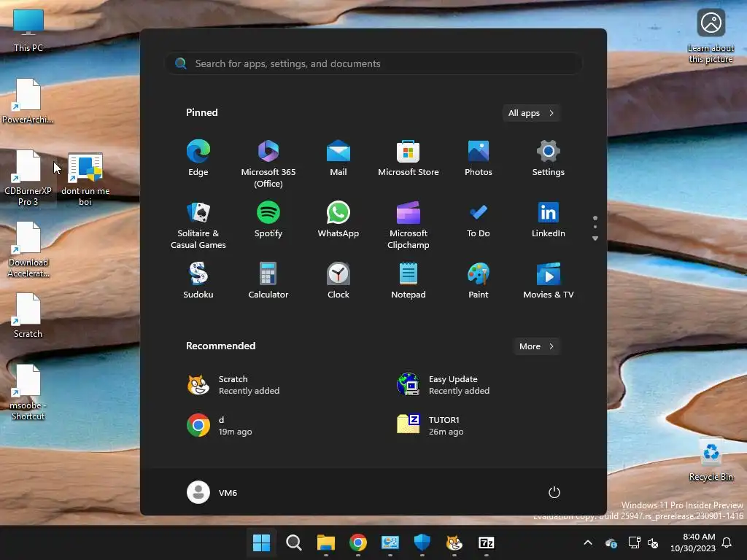Open the Calculator app

point(268,281)
